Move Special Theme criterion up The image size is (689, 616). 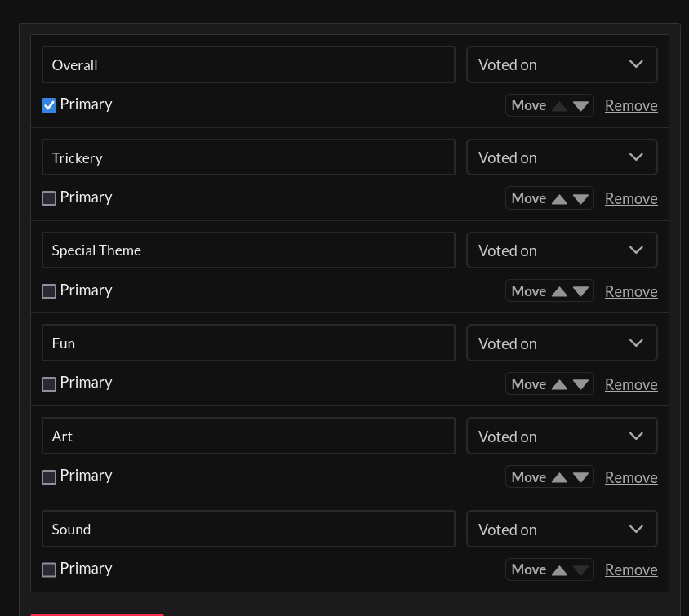[559, 292]
